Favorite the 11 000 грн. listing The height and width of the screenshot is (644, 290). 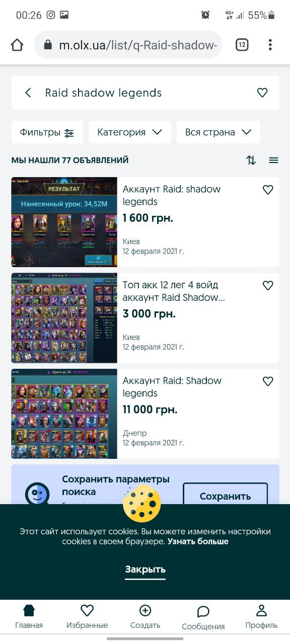tap(268, 381)
